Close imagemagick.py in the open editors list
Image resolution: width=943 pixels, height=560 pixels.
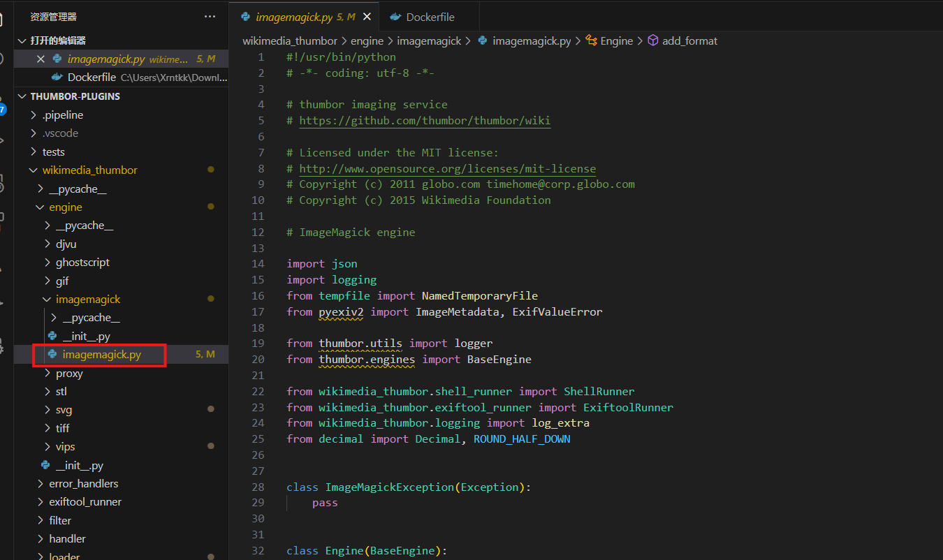pos(41,59)
